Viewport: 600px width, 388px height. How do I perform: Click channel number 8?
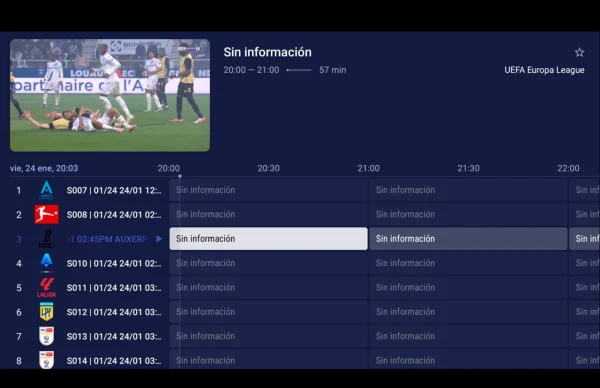pos(19,361)
